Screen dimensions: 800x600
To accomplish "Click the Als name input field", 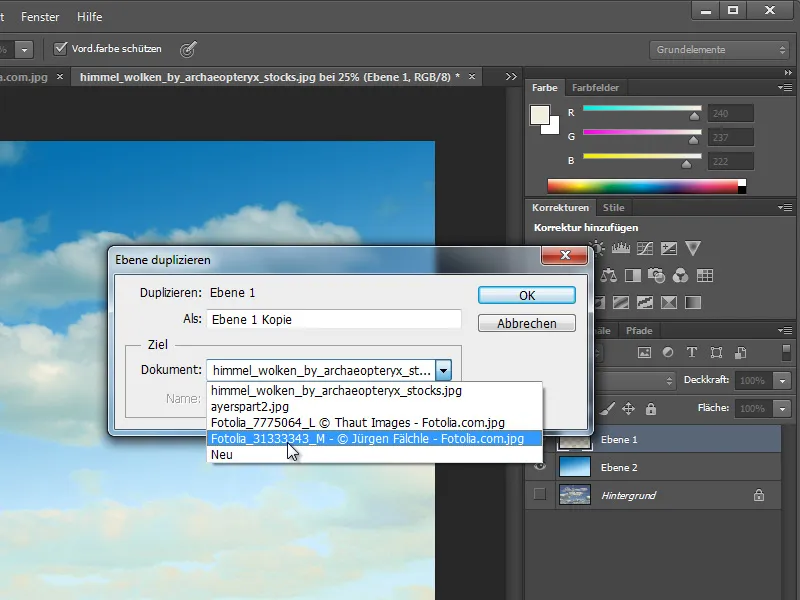I will 334,319.
